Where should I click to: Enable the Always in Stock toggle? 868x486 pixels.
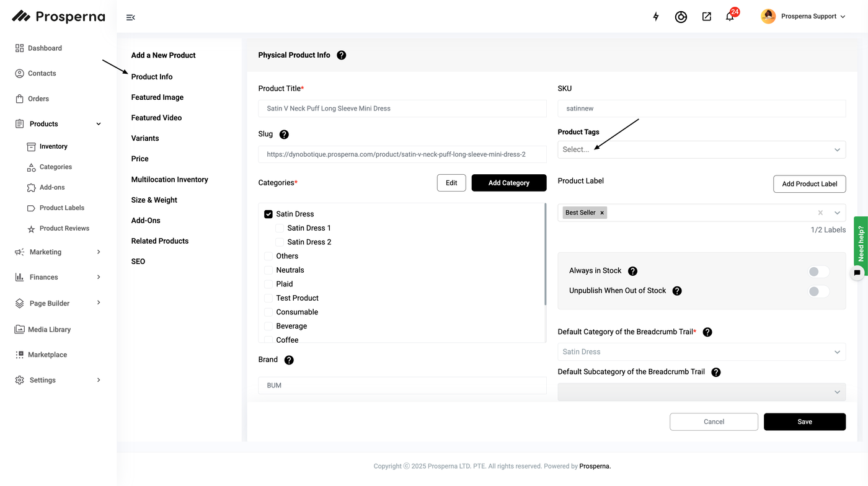(818, 272)
